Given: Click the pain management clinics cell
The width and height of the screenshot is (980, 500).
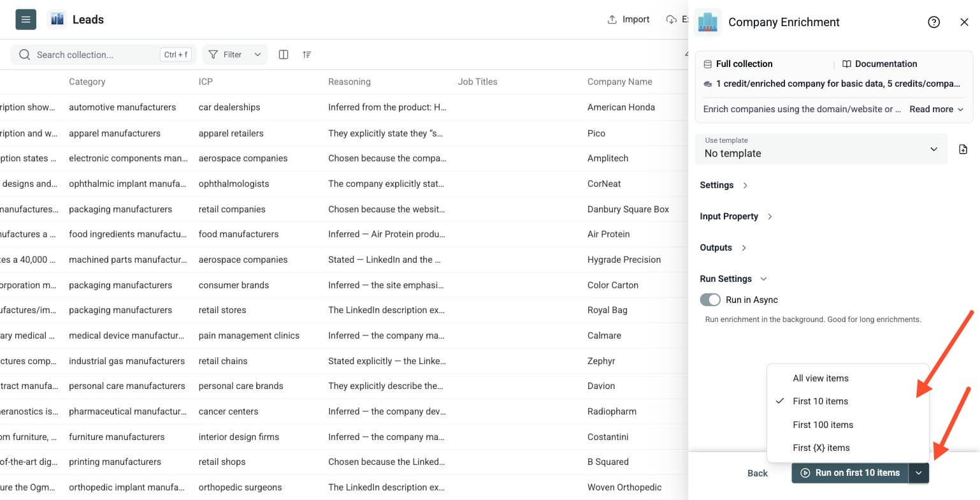Looking at the screenshot, I should pyautogui.click(x=249, y=335).
